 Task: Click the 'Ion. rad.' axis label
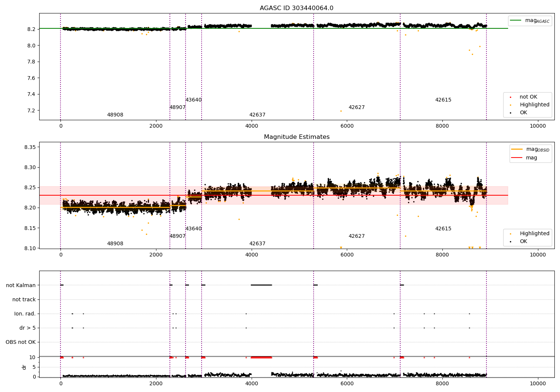25,314
